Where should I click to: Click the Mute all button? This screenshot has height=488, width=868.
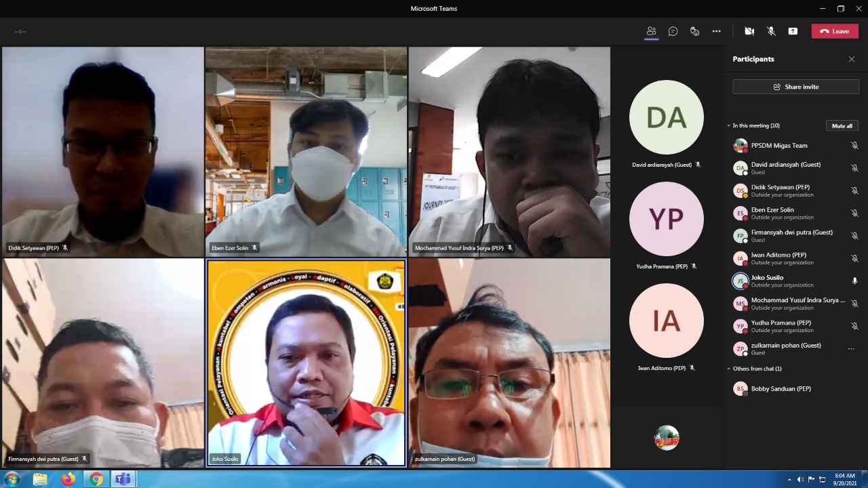[x=842, y=126]
